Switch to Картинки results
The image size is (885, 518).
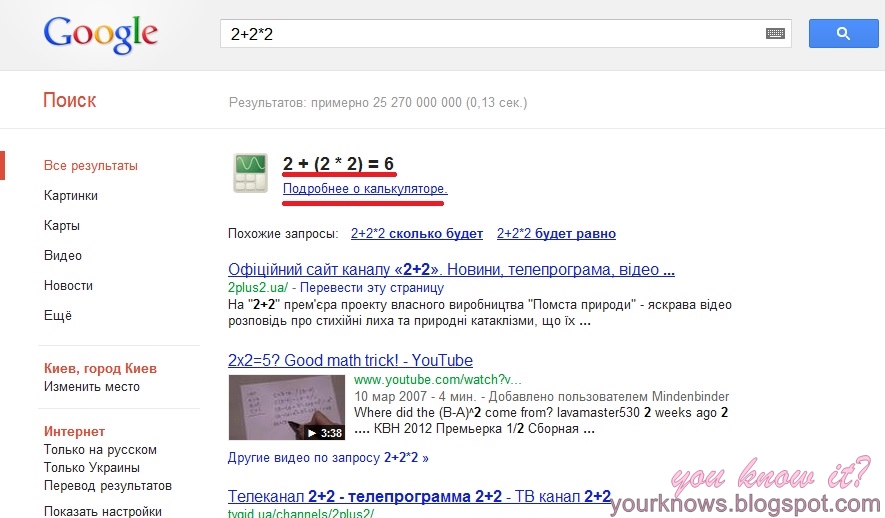point(71,196)
